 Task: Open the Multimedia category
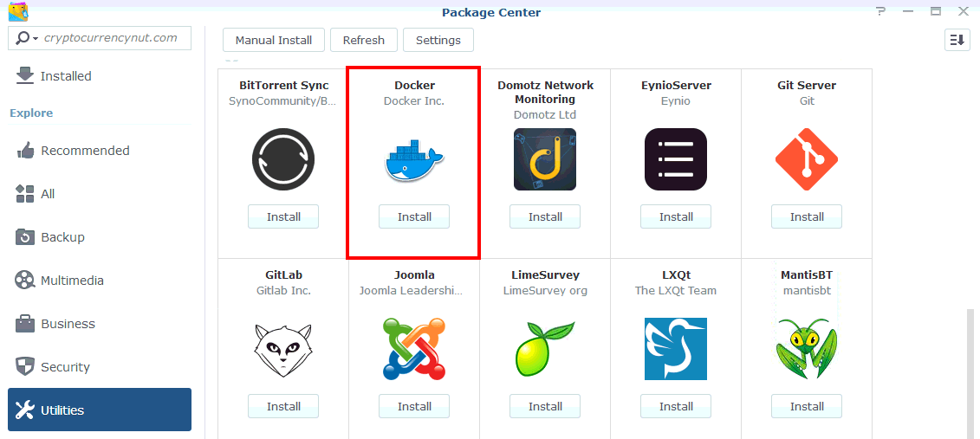click(x=100, y=281)
